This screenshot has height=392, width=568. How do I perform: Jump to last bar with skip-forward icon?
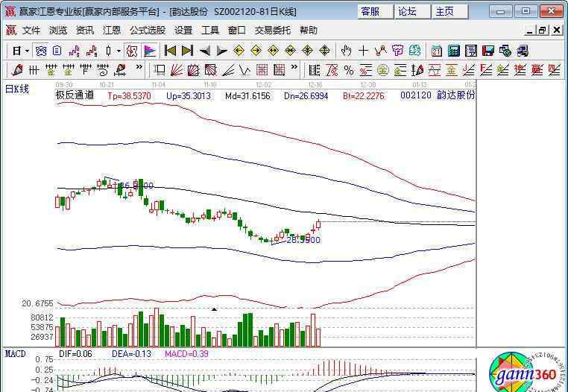tap(187, 51)
